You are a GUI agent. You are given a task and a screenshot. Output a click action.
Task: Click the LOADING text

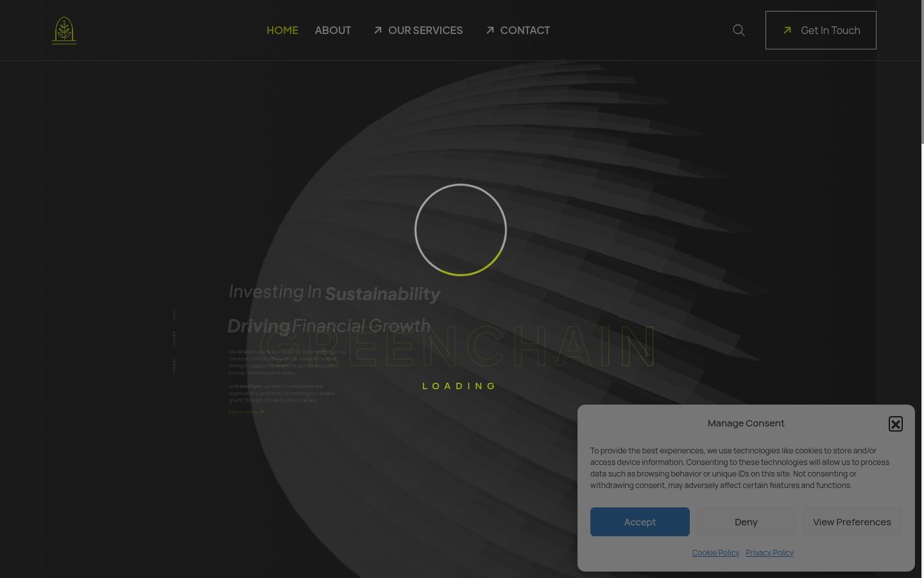[459, 386]
